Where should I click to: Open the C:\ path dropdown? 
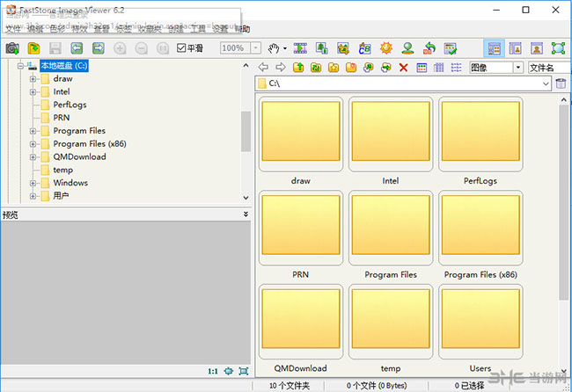(546, 83)
